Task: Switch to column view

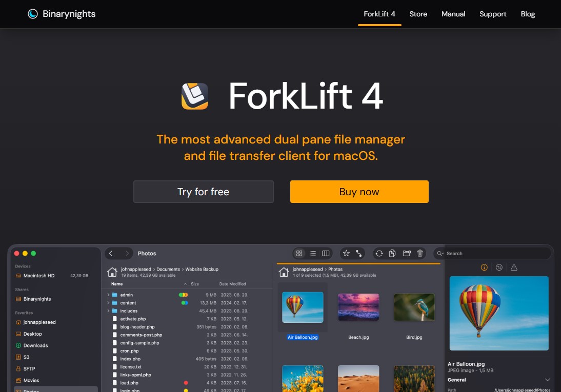Action: tap(326, 253)
